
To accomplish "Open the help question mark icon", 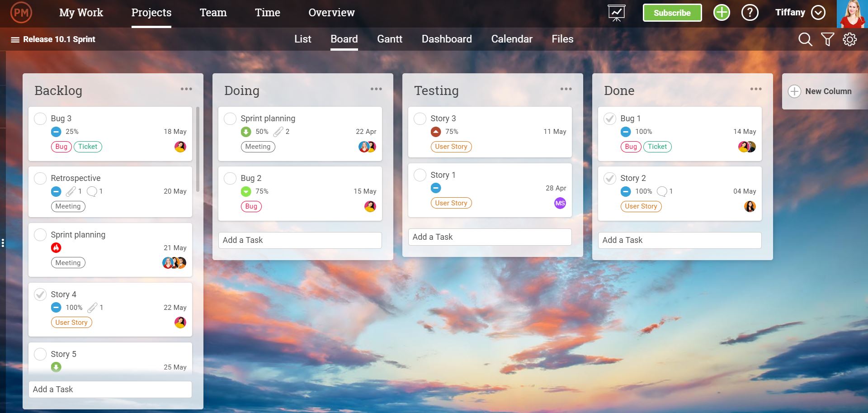I will pos(750,12).
